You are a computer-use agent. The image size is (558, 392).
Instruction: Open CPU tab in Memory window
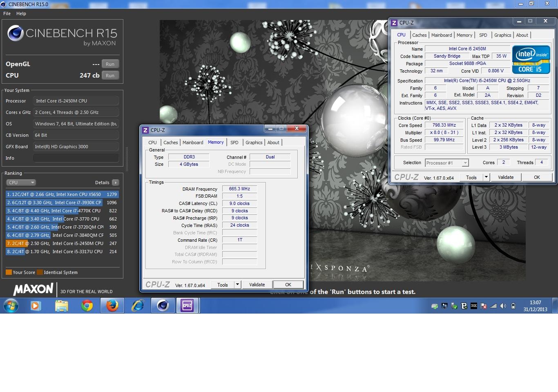(152, 143)
